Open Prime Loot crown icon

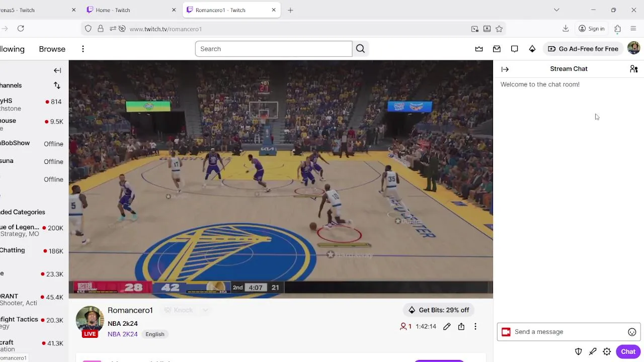tap(479, 49)
